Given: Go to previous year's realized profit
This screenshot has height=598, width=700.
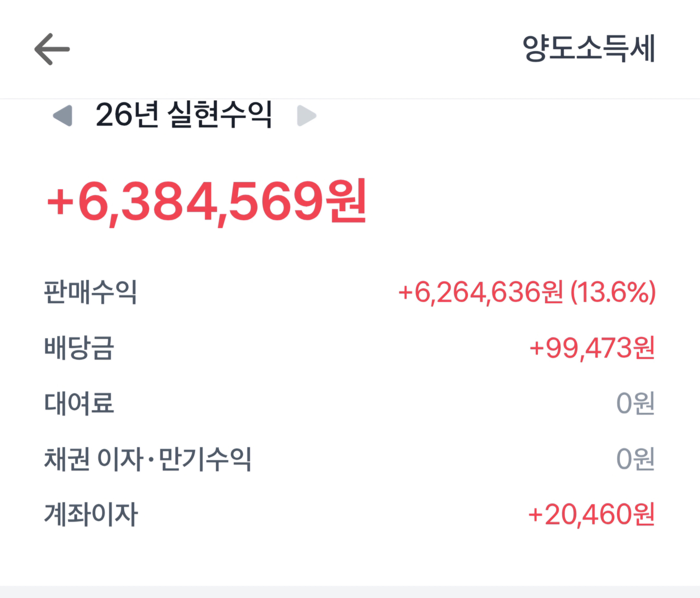Looking at the screenshot, I should point(63,115).
